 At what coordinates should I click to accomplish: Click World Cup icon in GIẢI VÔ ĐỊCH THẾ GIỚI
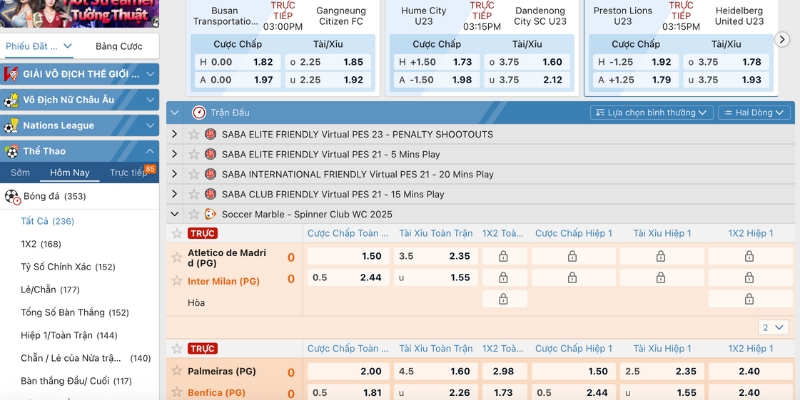(11, 74)
